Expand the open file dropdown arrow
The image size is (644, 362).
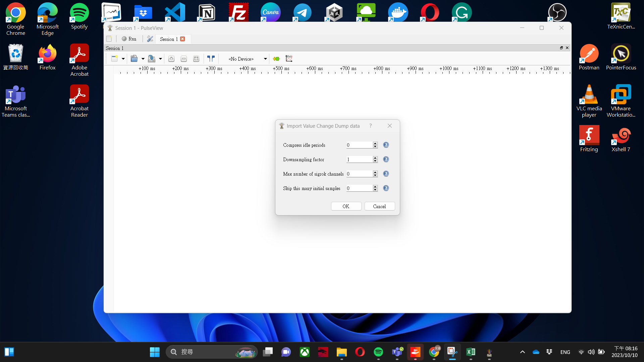[x=143, y=59]
